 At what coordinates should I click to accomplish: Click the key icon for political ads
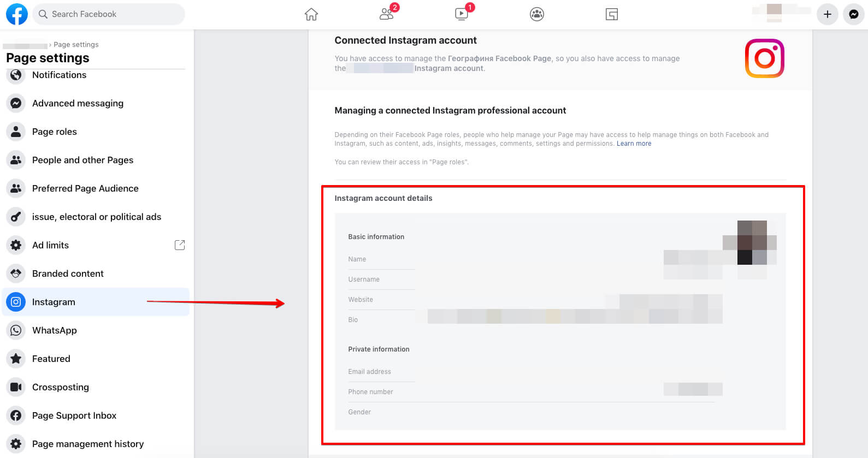coord(16,217)
